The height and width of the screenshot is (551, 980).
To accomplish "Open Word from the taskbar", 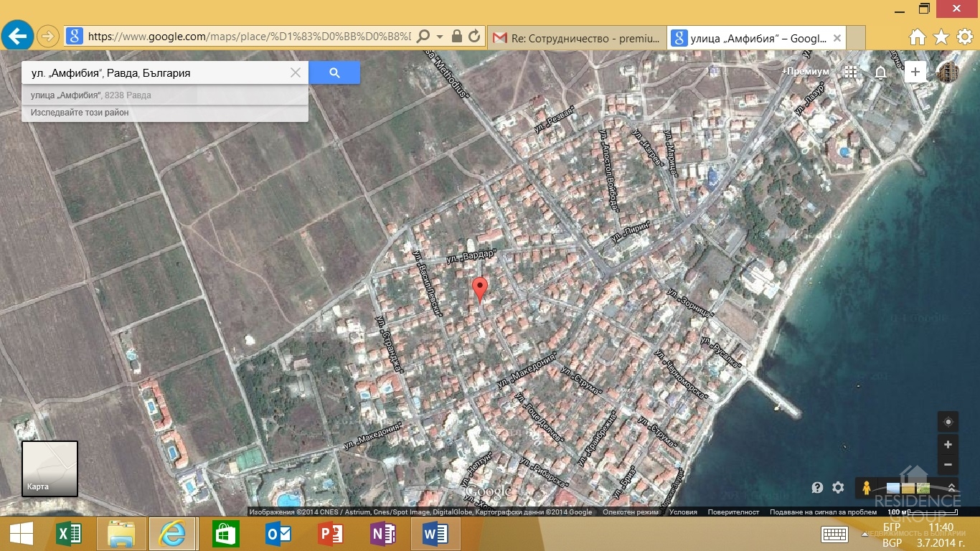I will coord(435,534).
